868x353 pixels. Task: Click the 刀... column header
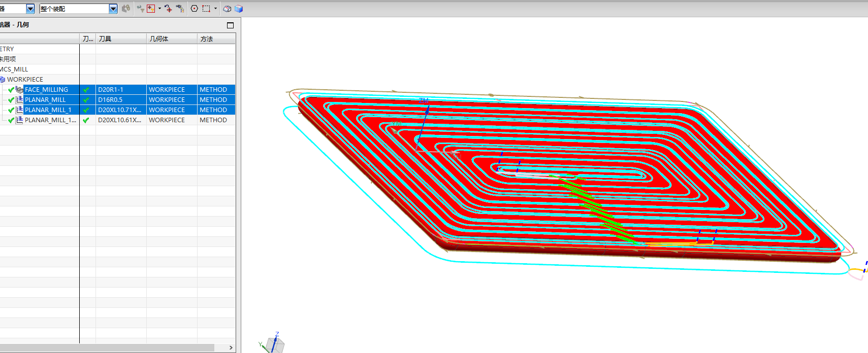click(87, 39)
